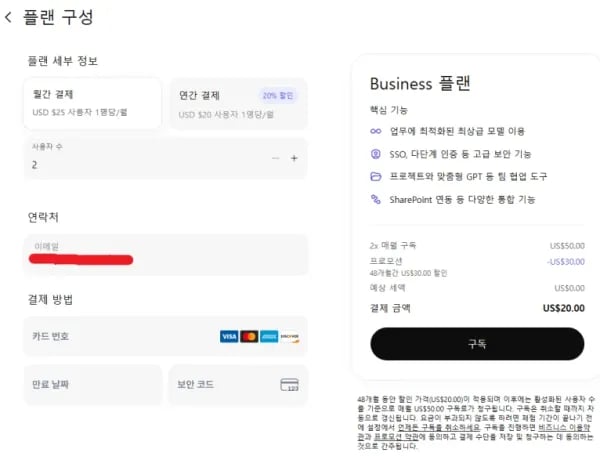Click the US$50.00 monthly subscription amount
Image resolution: width=600 pixels, height=456 pixels.
pyautogui.click(x=567, y=246)
